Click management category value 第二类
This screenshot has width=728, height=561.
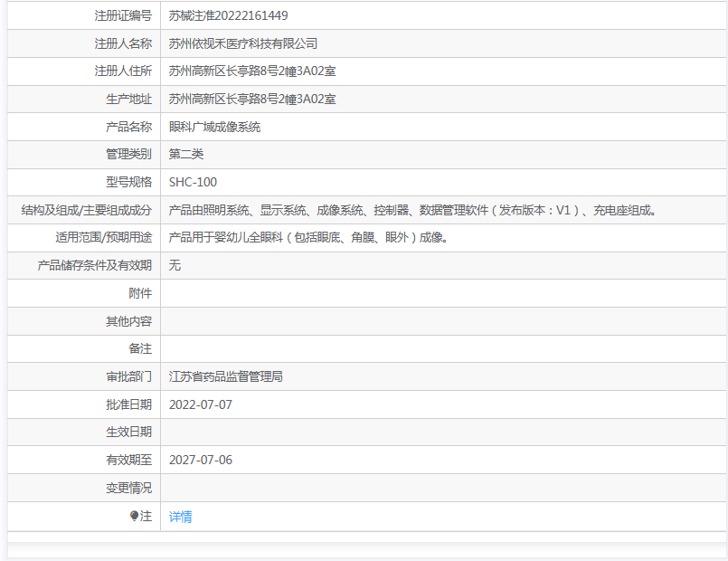186,154
